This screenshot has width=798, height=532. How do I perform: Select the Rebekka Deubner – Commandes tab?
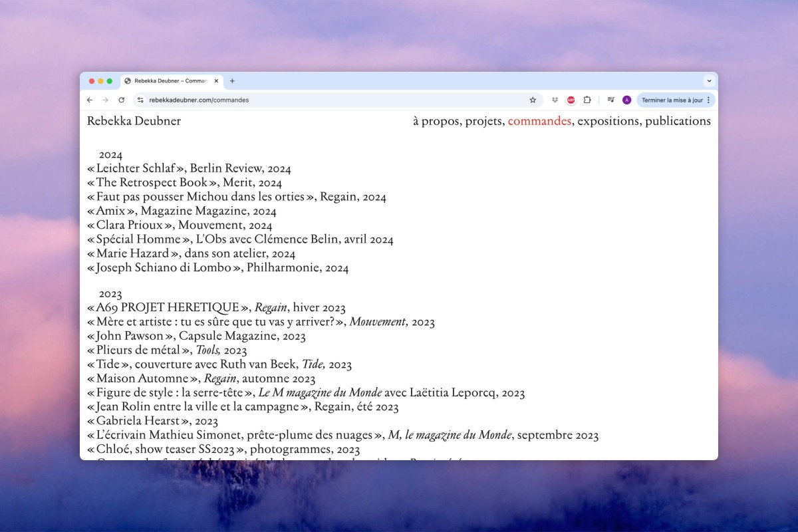[172, 81]
